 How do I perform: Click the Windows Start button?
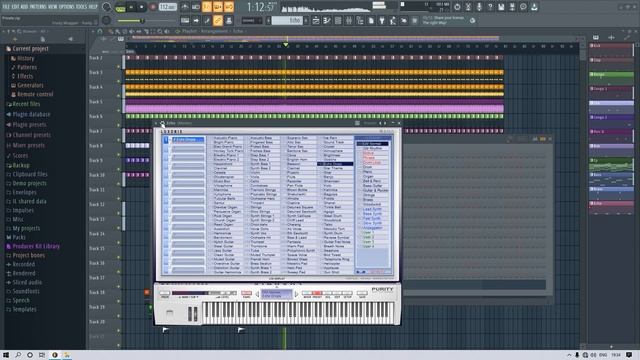[6, 355]
